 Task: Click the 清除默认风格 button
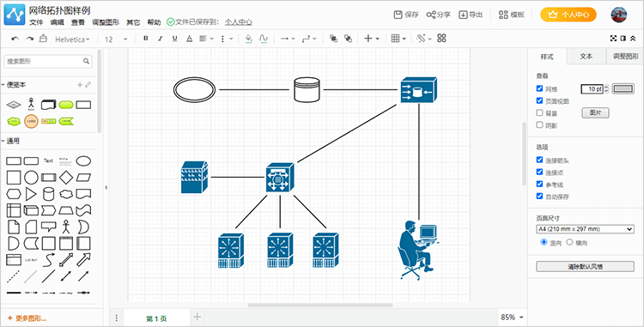click(586, 267)
